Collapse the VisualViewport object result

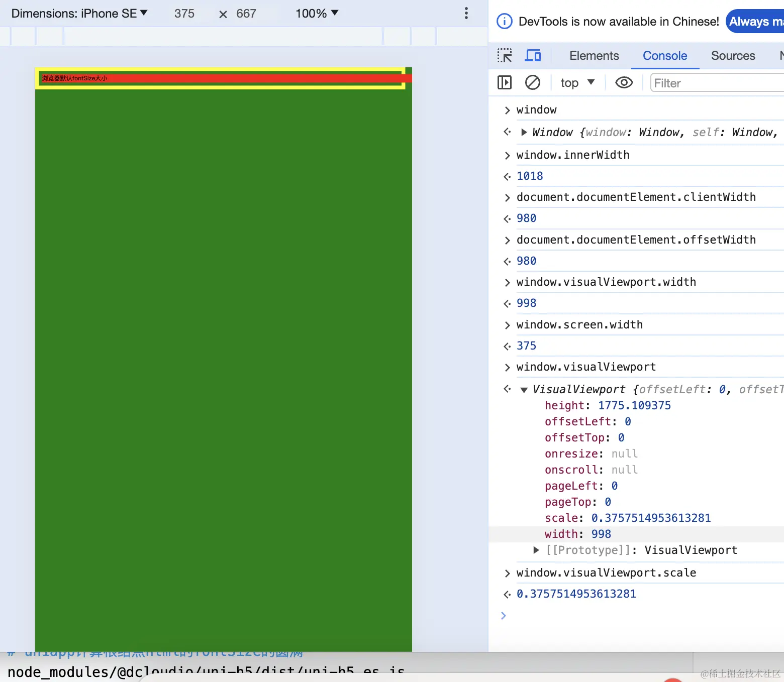[524, 390]
